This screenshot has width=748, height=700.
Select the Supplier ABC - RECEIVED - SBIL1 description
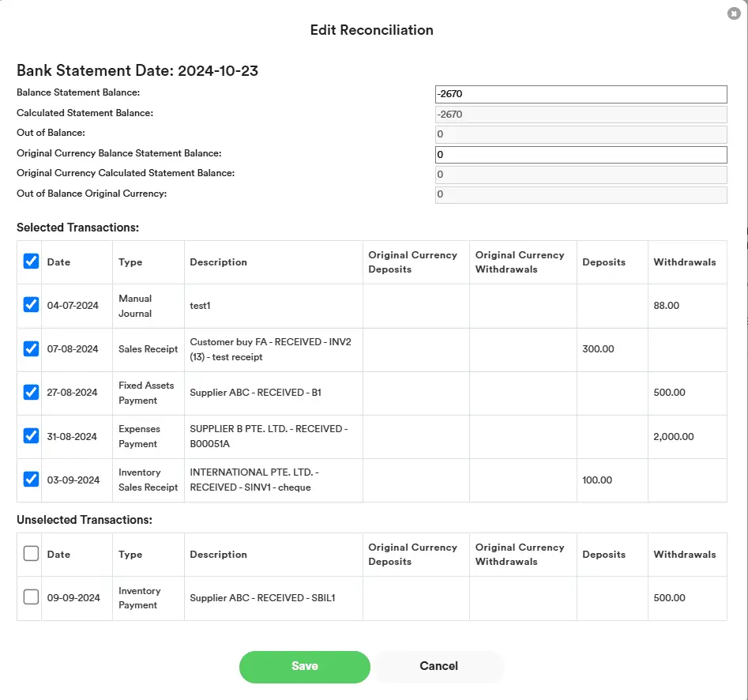click(262, 597)
